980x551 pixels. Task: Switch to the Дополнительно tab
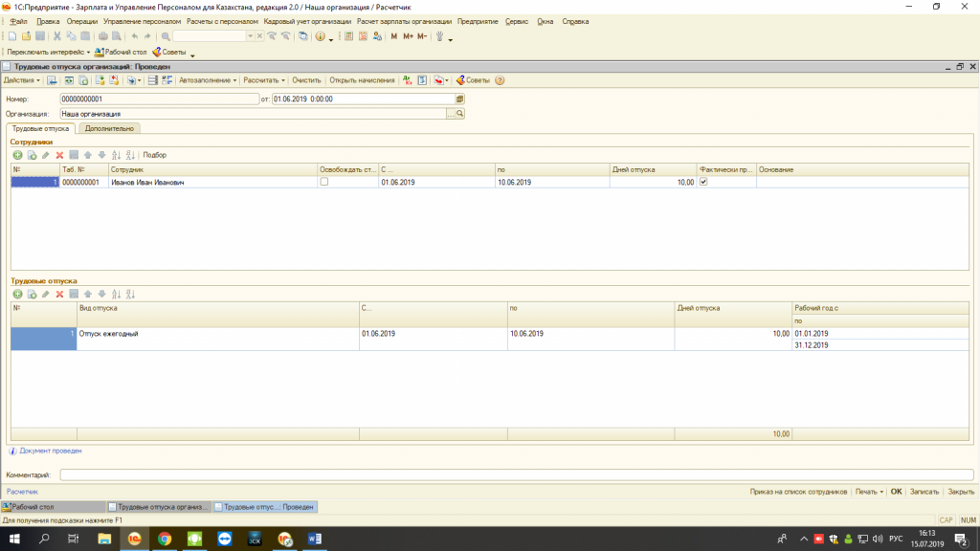pyautogui.click(x=109, y=127)
